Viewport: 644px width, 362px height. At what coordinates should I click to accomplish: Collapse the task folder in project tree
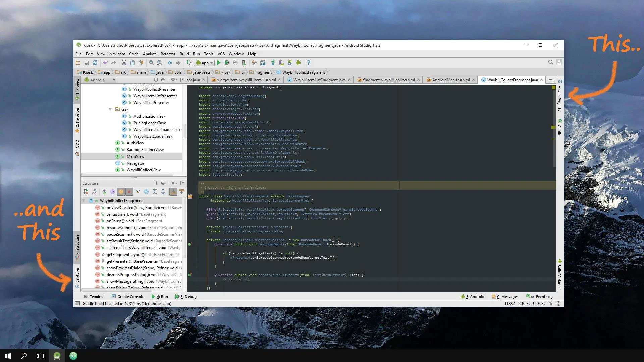[x=110, y=109]
